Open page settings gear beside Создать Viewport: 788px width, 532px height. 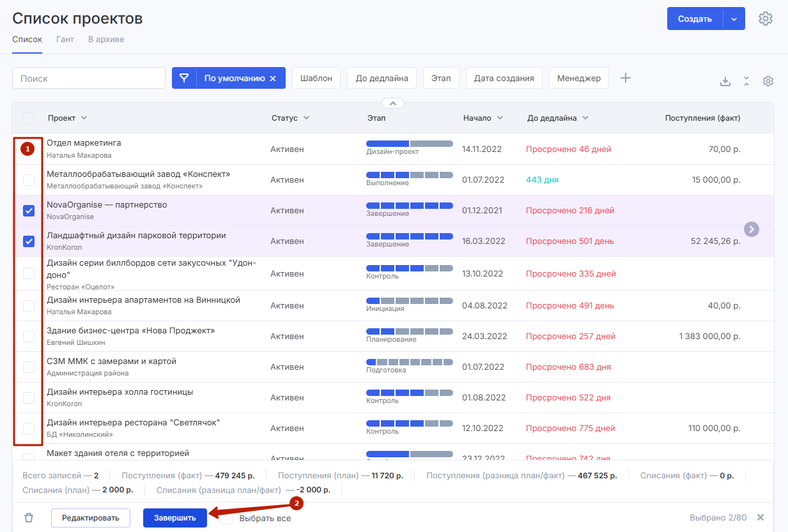(x=766, y=19)
